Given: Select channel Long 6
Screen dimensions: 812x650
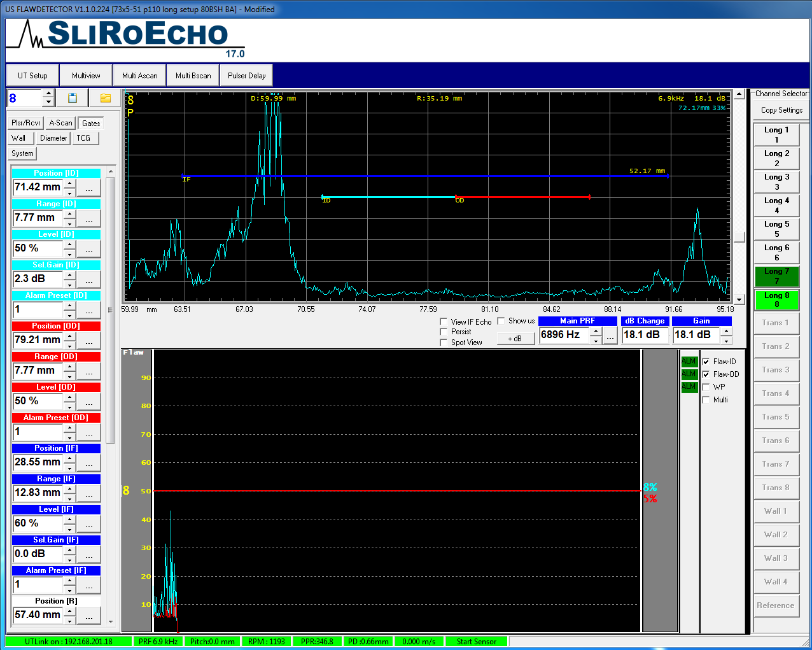Looking at the screenshot, I should click(776, 252).
